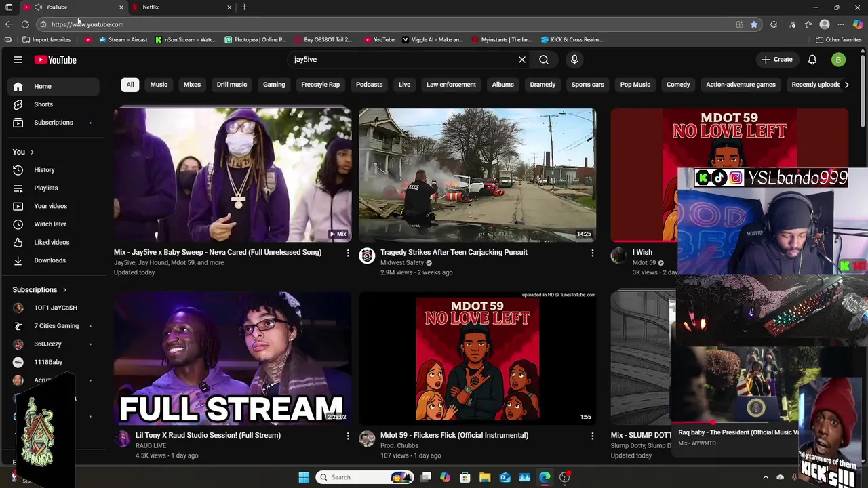868x488 pixels.
Task: Open History in sidebar
Action: pyautogui.click(x=54, y=170)
